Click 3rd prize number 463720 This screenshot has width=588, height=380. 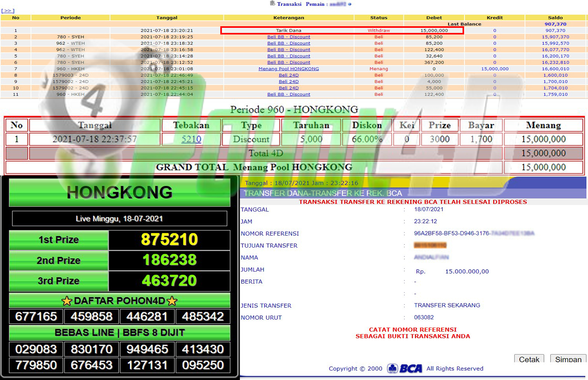pos(169,281)
